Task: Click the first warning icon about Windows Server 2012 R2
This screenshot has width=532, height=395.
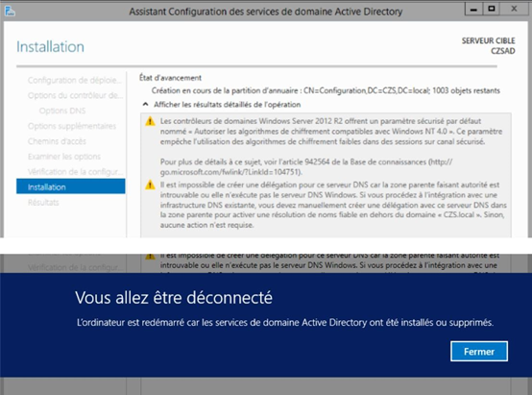Action: tap(150, 121)
